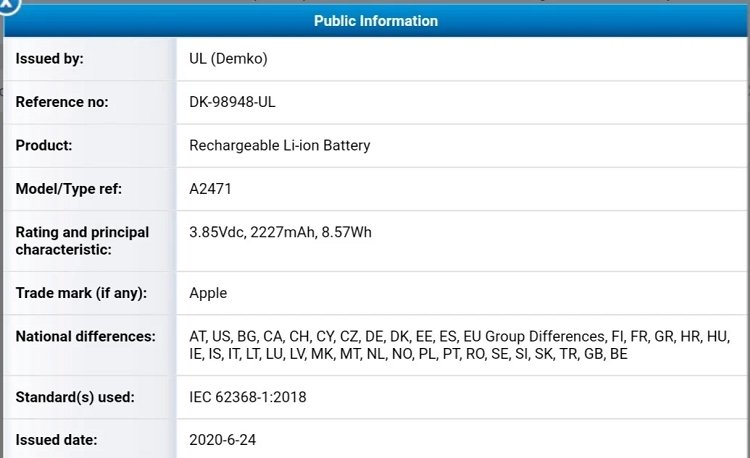Close the Public Information dialog
This screenshot has width=750, height=458.
8,5
